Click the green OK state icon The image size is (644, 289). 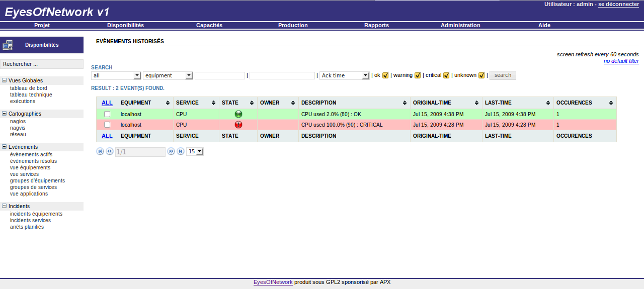point(238,114)
